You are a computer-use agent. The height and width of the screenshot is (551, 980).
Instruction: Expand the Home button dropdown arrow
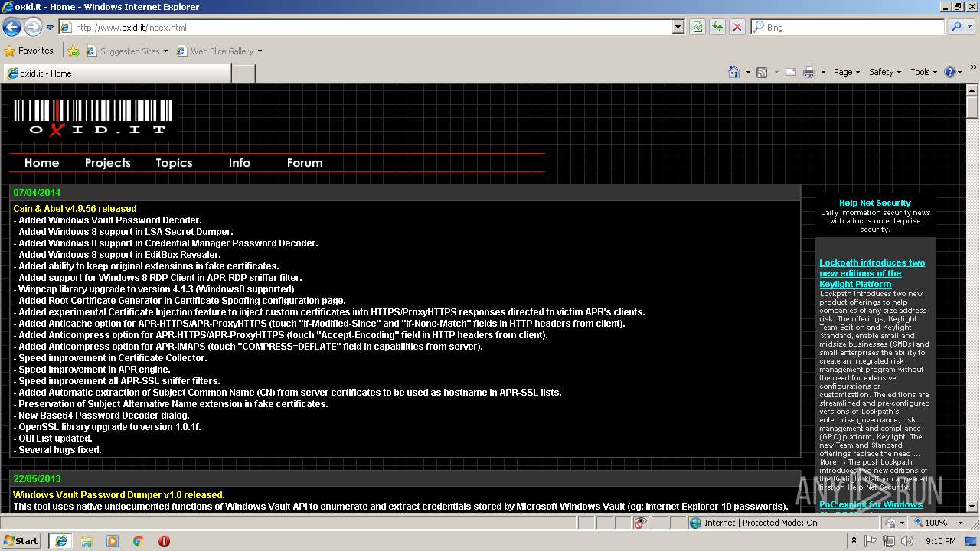point(748,73)
